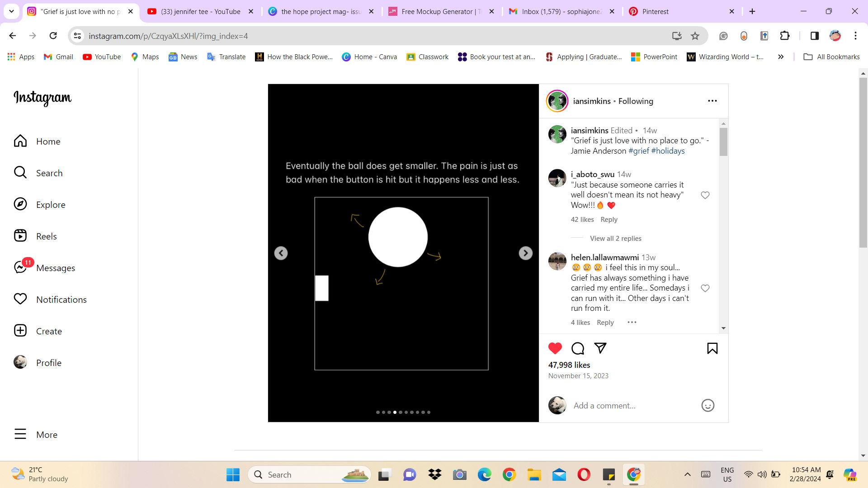The image size is (868, 488).
Task: Open emoji picker in comment box
Action: coord(707,405)
